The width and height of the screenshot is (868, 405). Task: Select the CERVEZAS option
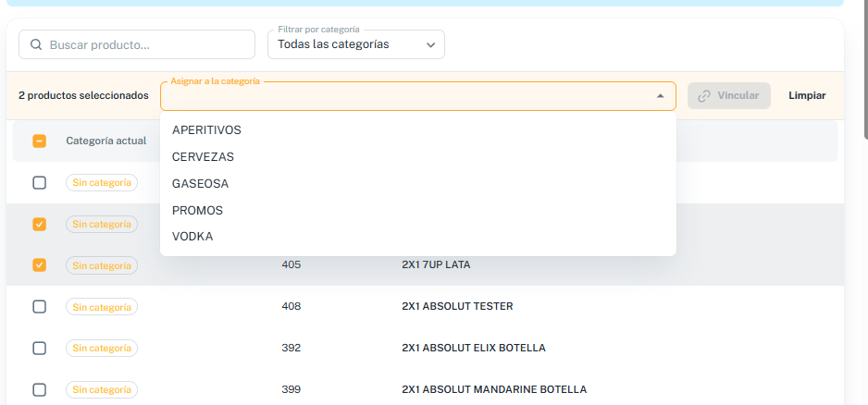[418, 157]
